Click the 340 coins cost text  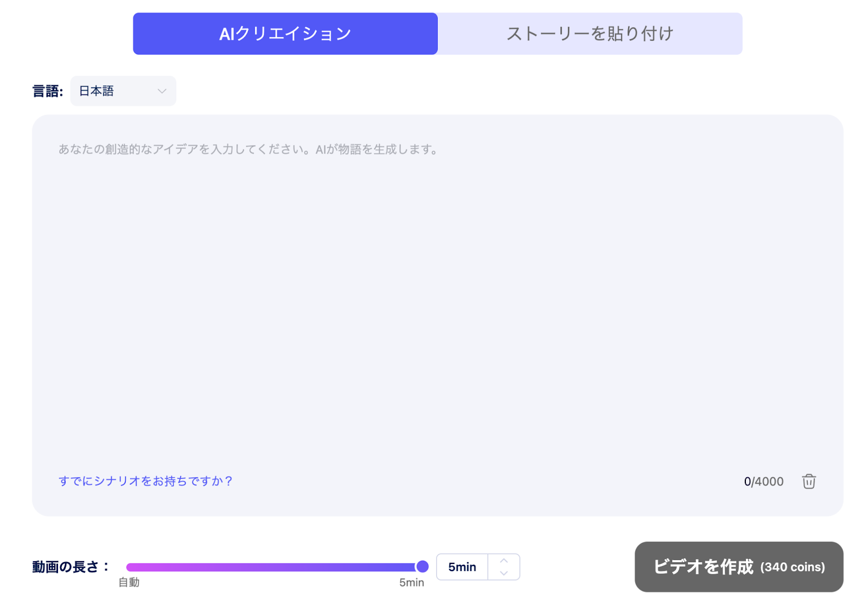coord(792,567)
